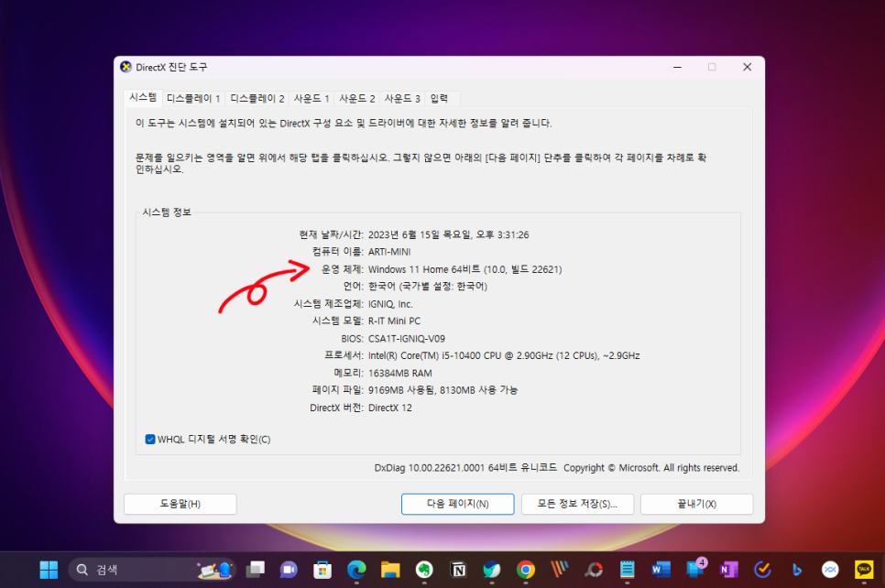The height and width of the screenshot is (588, 885).
Task: Click the system model R-IT Mini PC
Action: pyautogui.click(x=395, y=321)
